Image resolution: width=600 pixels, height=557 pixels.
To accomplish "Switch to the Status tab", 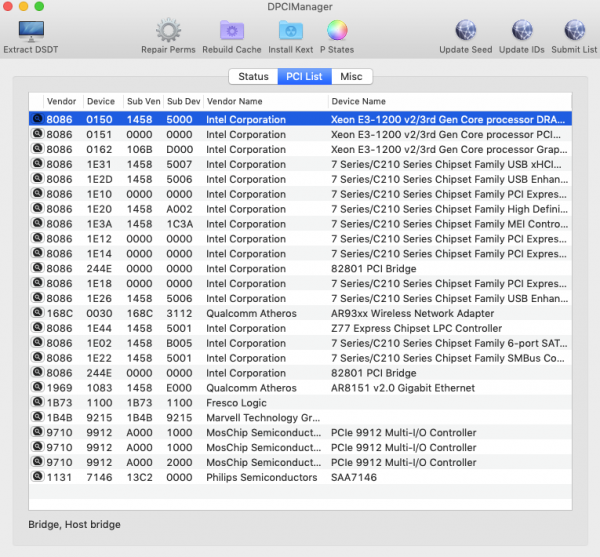I will click(253, 76).
